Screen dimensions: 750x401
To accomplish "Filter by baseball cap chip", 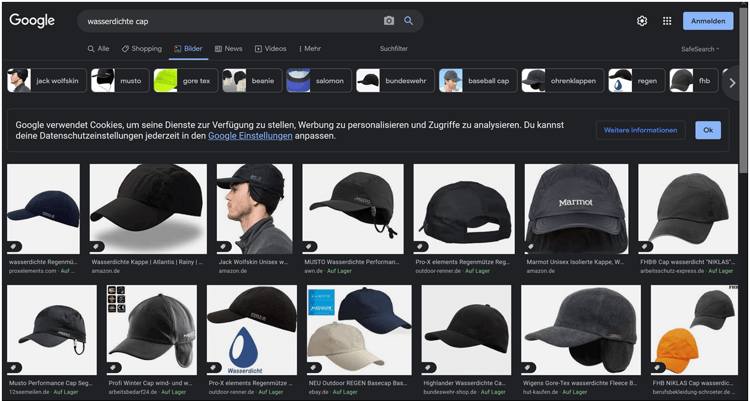I will tap(478, 80).
